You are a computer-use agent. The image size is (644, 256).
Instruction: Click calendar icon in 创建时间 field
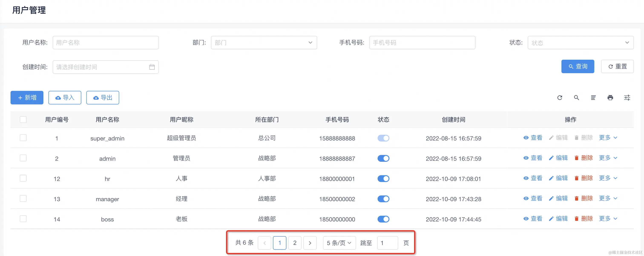152,67
